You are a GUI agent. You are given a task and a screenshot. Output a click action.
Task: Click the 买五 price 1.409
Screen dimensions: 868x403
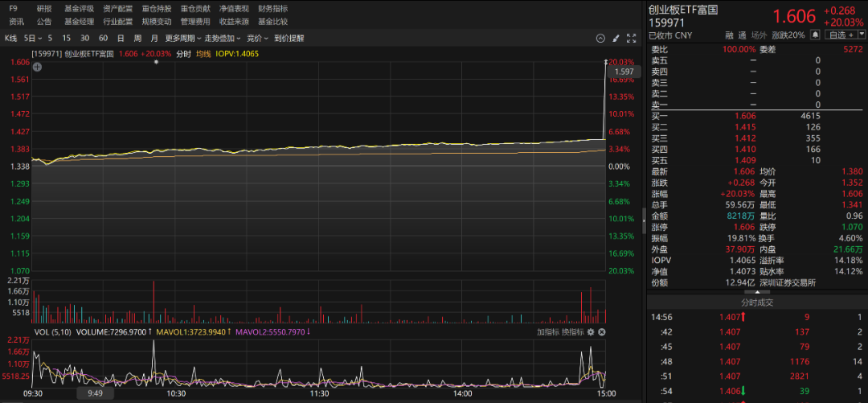coord(745,160)
